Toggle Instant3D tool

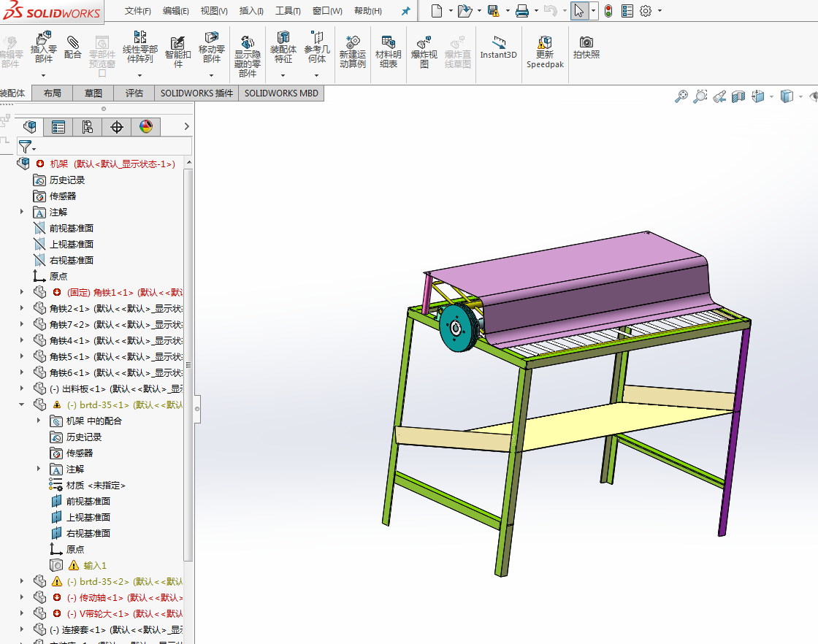pyautogui.click(x=498, y=47)
